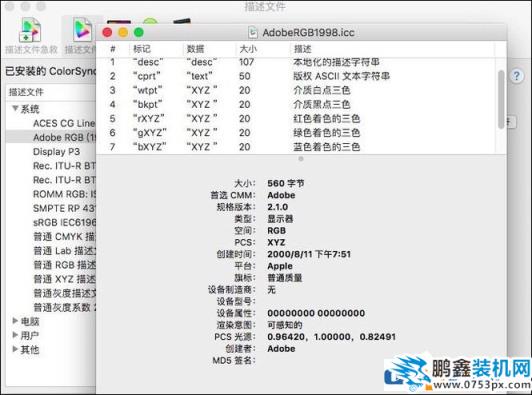Select 普通灰度描述 profile
Screen dimensions: 532x395
(64, 293)
